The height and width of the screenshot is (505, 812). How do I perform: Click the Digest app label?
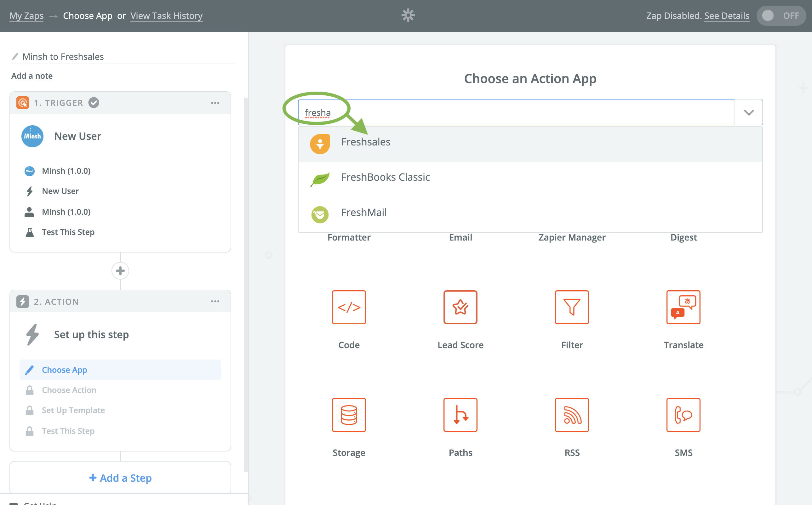pos(683,237)
